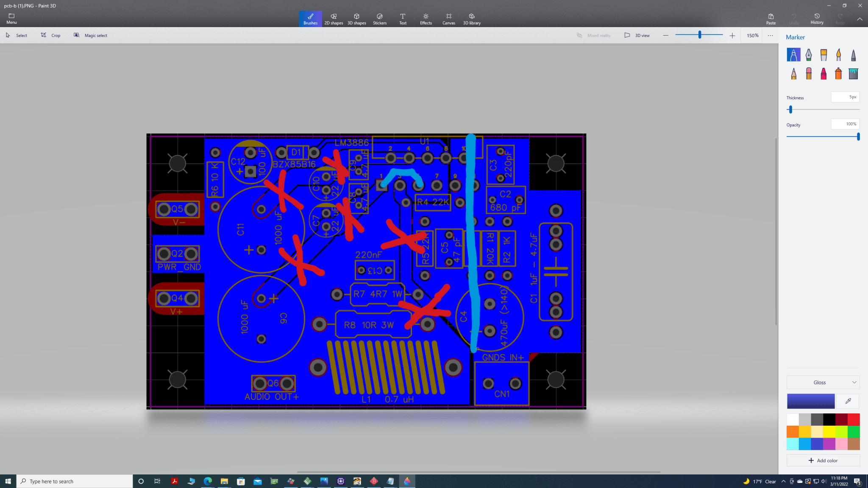
Task: Open File Explorer from the taskbar
Action: click(x=224, y=481)
